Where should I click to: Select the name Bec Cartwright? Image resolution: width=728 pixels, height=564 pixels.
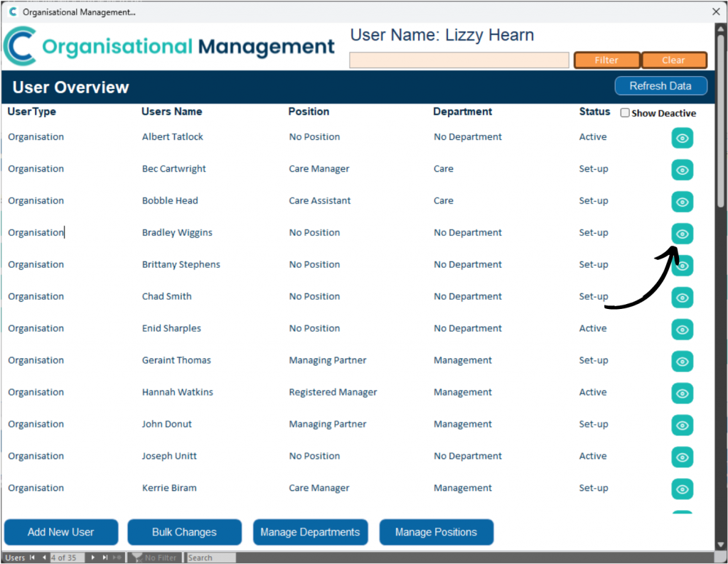174,169
